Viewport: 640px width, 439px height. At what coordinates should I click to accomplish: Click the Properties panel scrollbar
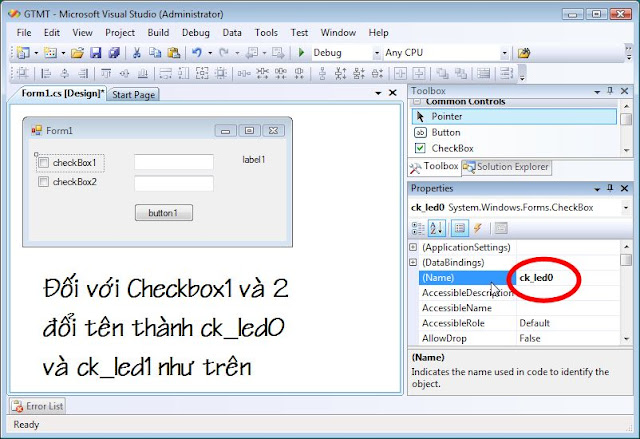(x=626, y=293)
